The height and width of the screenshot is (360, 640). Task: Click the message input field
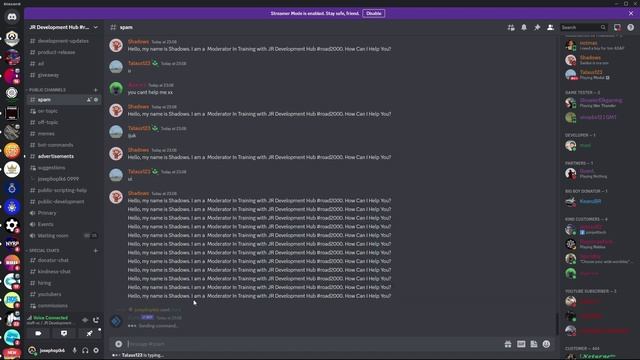coord(312,344)
